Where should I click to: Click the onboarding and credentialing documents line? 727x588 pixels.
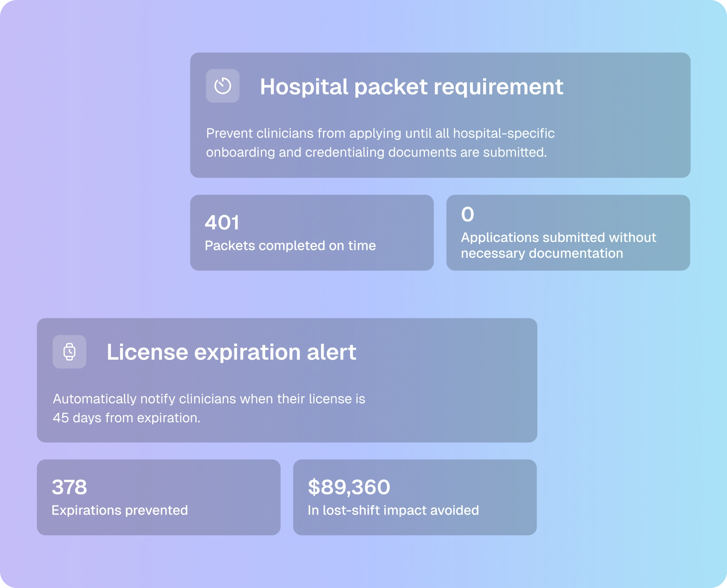click(x=376, y=152)
